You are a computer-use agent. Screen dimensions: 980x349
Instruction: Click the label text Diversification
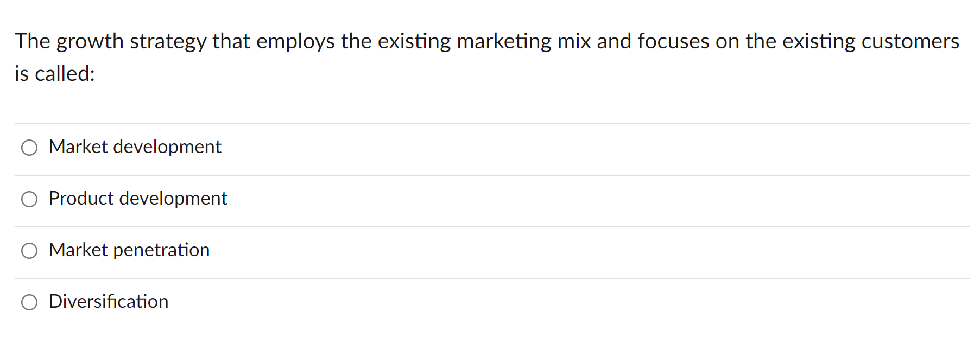tap(108, 302)
